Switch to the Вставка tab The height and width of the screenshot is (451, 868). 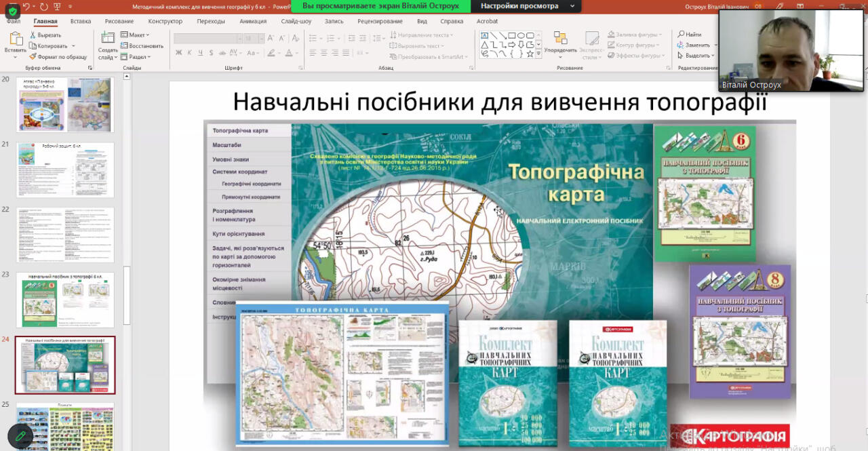[x=81, y=21]
